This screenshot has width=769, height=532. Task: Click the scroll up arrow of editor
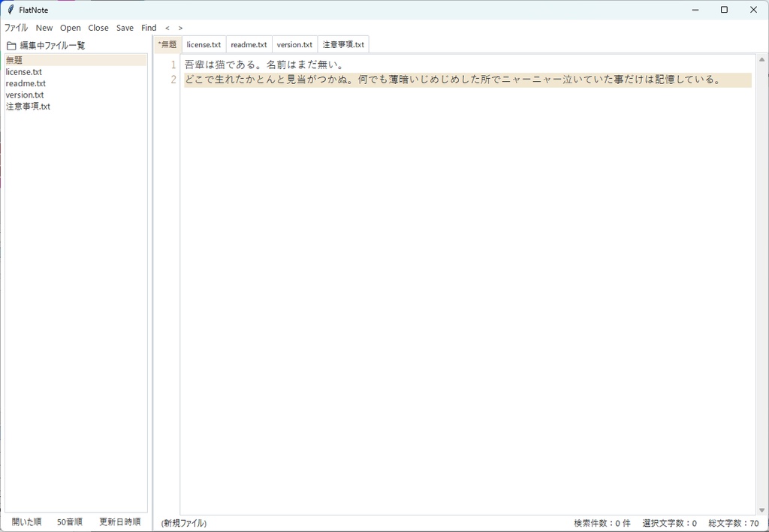point(761,60)
